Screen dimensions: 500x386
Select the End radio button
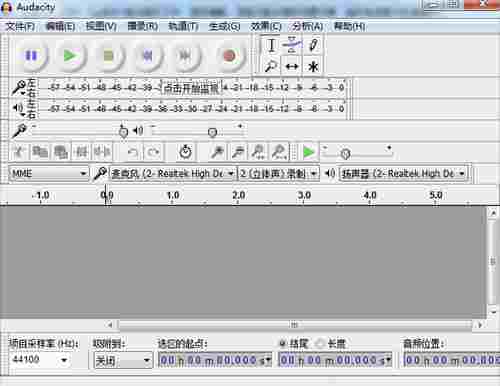[282, 343]
